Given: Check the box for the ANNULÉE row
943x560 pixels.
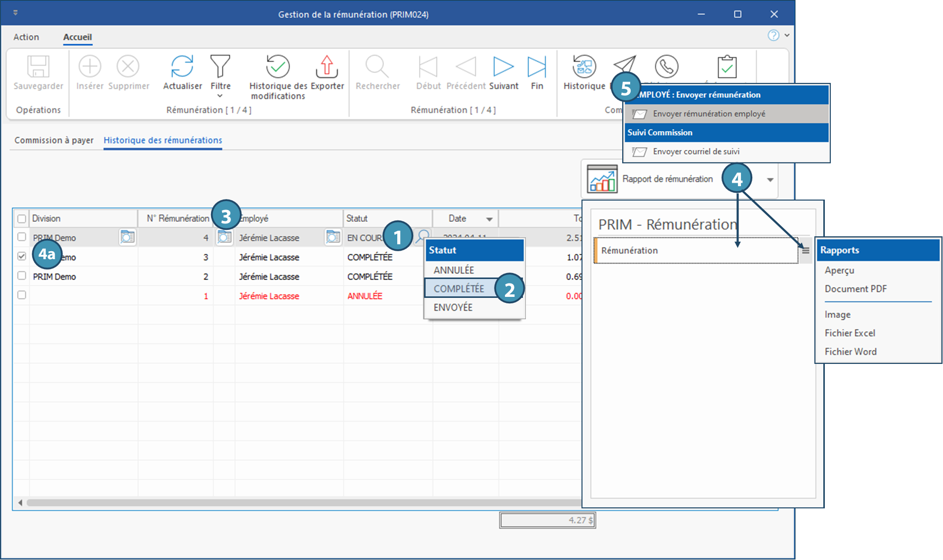Looking at the screenshot, I should click(22, 295).
